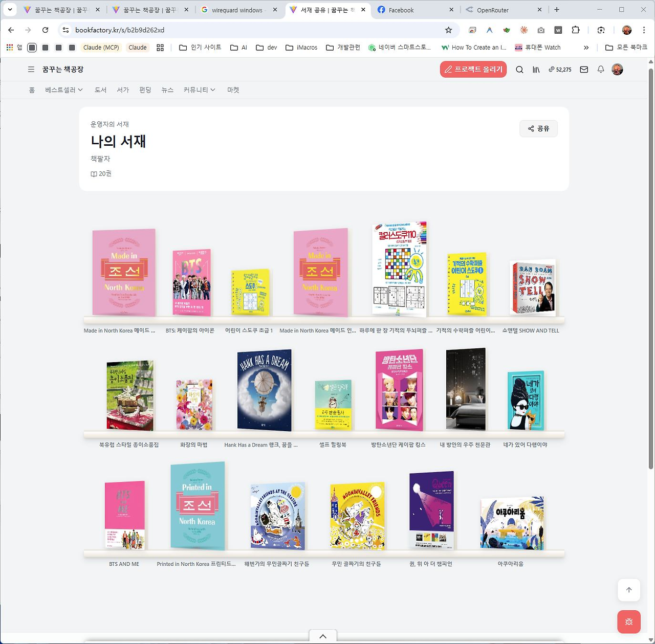655x644 pixels.
Task: Open the Hank Has a Dream book cover
Action: point(265,390)
